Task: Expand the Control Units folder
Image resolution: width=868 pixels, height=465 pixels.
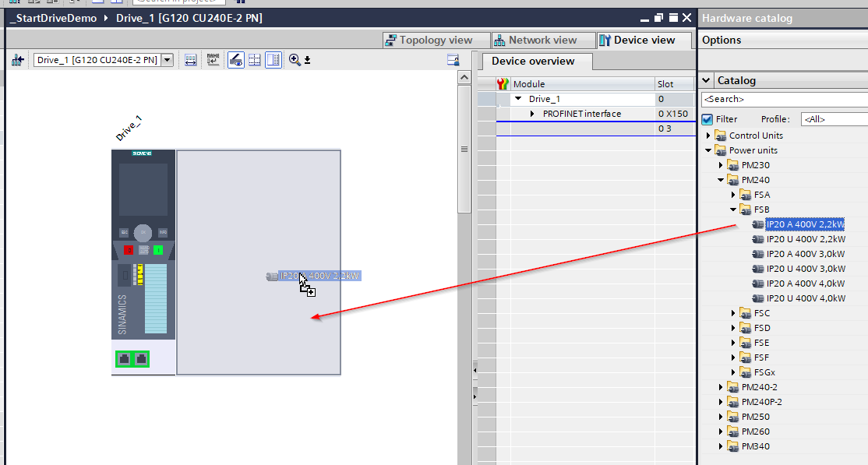Action: 708,136
